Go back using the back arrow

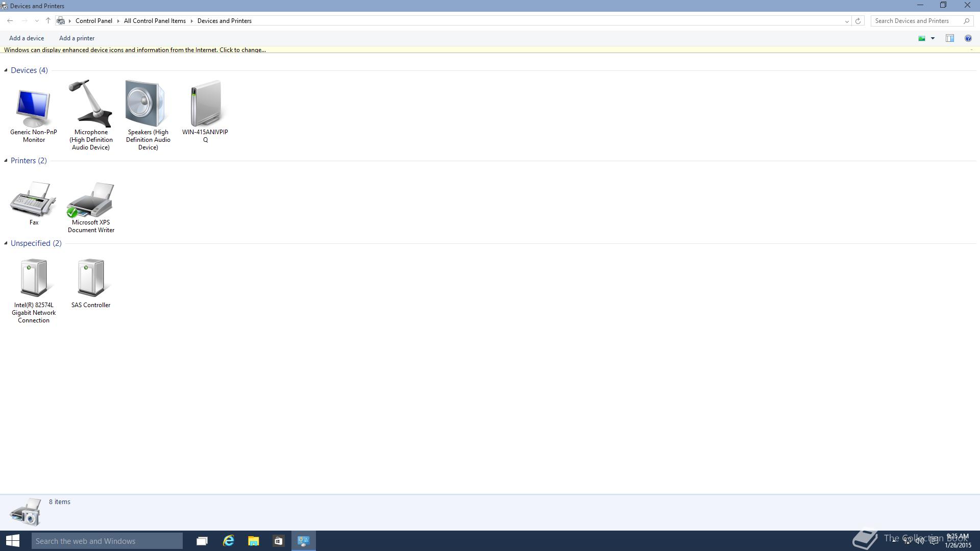[x=10, y=21]
